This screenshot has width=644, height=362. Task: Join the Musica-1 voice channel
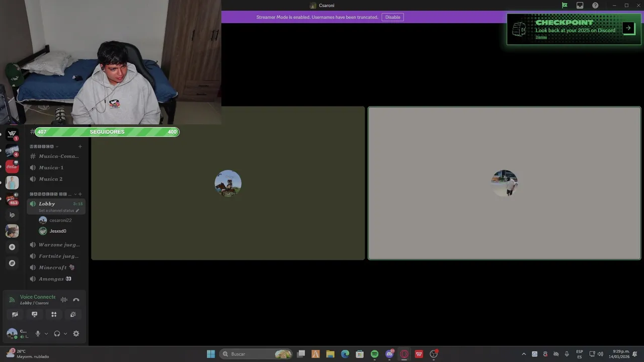(x=56, y=167)
